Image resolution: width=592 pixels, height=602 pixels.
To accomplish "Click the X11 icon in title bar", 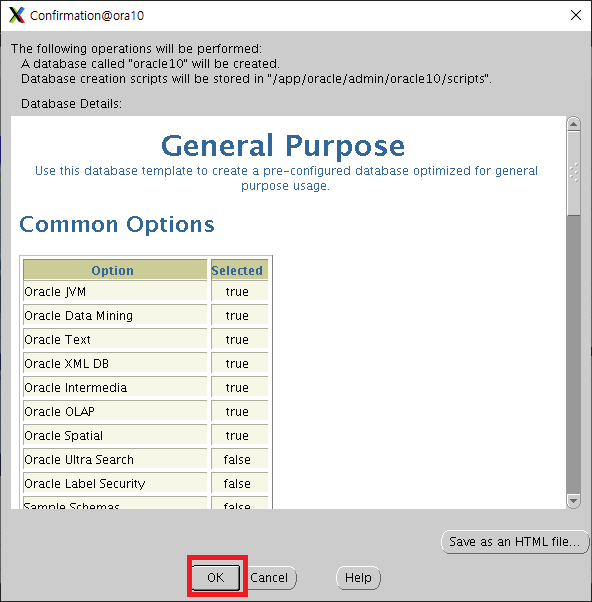I will [17, 15].
